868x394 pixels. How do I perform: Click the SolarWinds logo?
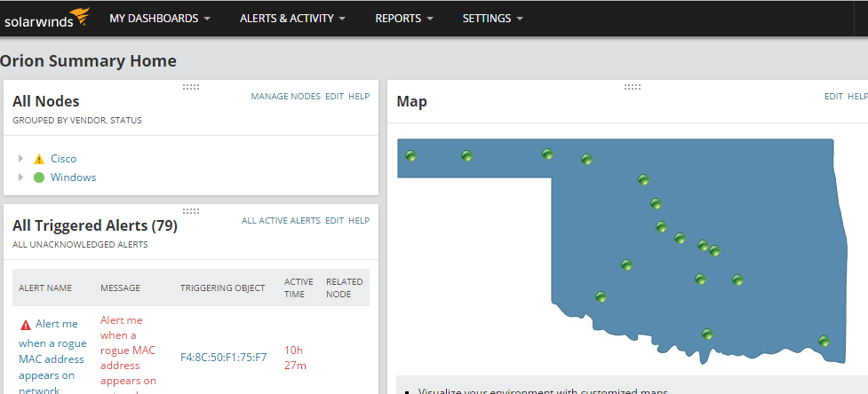pos(47,19)
